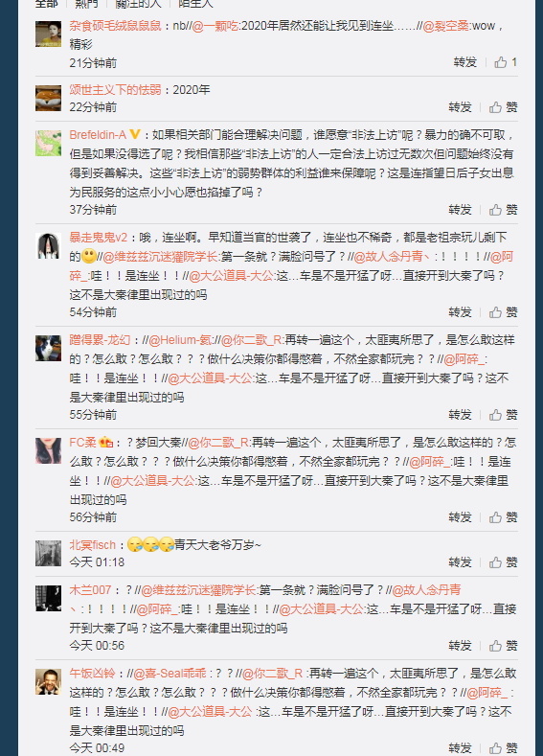Like 北冥fisch's 青天大老爷万岁 comment
Viewport: 543px width, 756px height.
click(x=504, y=562)
